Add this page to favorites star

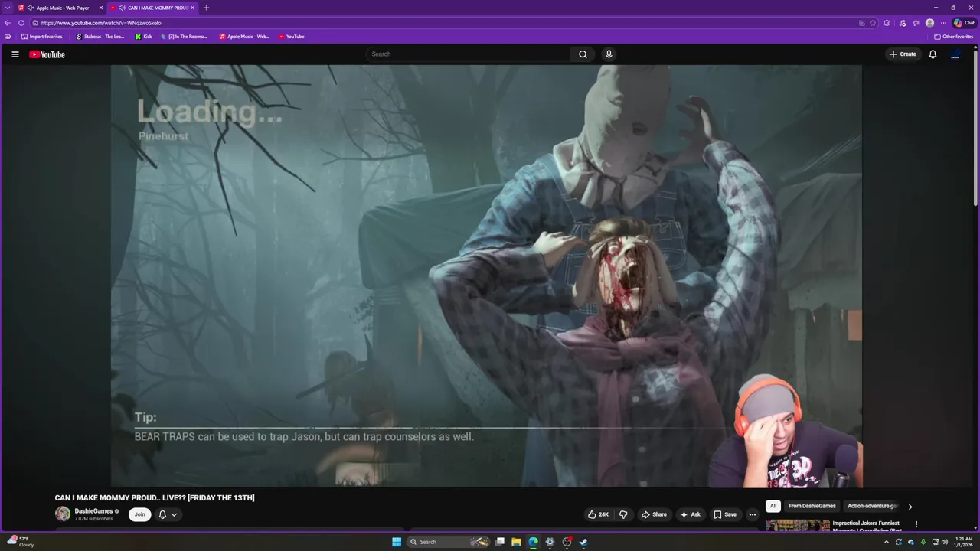(x=873, y=23)
